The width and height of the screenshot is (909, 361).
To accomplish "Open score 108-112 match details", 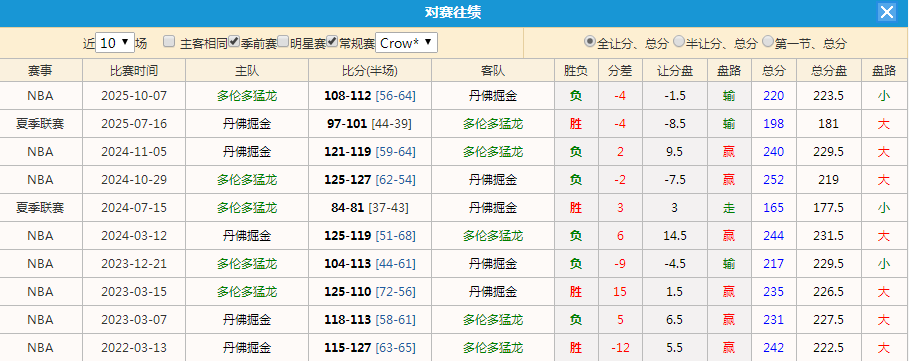I will [x=348, y=96].
